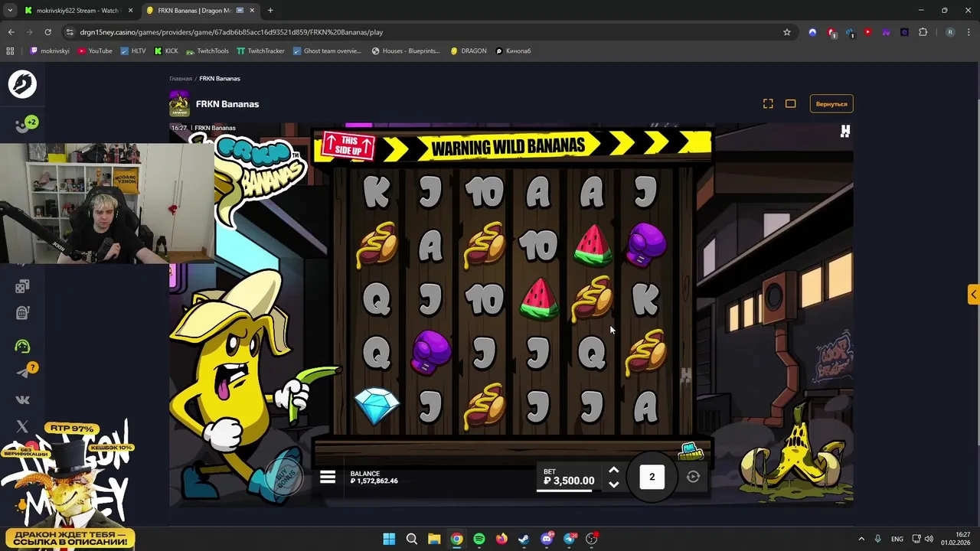Open Discord from taskbar
This screenshot has width=980, height=551.
[x=547, y=539]
